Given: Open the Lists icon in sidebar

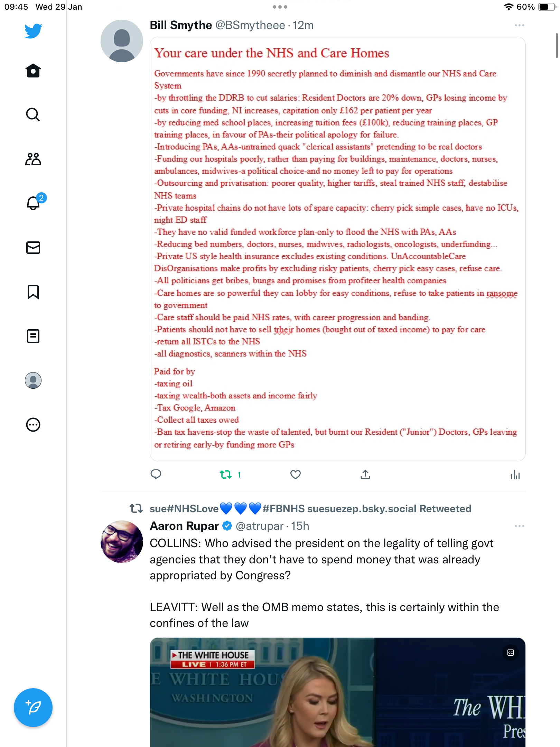Looking at the screenshot, I should click(x=33, y=336).
